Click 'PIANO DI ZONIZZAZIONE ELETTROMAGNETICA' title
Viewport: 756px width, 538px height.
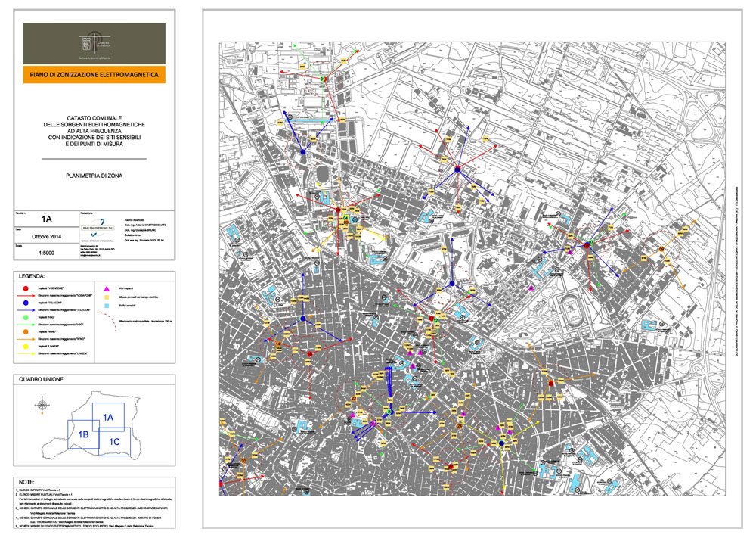click(94, 75)
